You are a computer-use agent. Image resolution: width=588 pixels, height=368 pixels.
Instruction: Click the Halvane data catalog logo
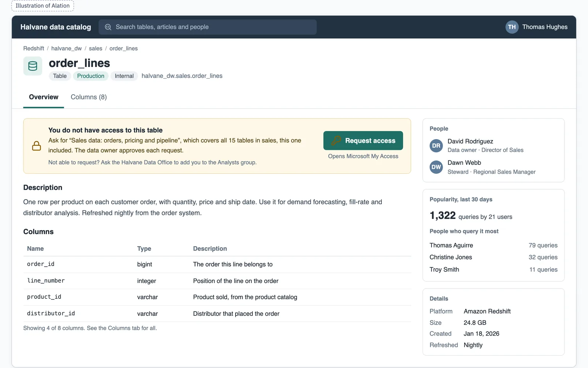click(55, 27)
